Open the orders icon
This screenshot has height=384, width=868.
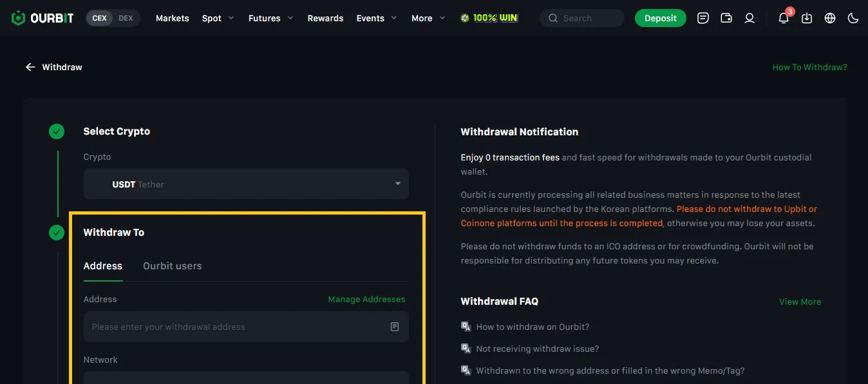tap(703, 18)
